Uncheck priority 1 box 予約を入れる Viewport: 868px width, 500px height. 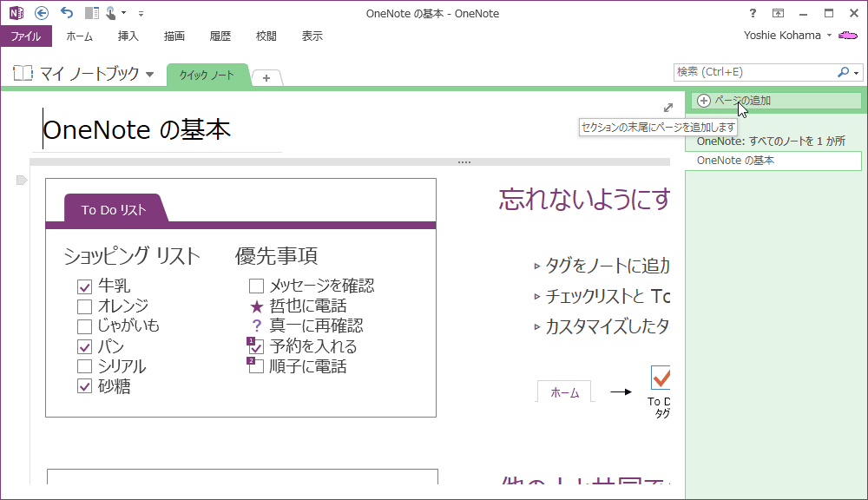coord(255,346)
